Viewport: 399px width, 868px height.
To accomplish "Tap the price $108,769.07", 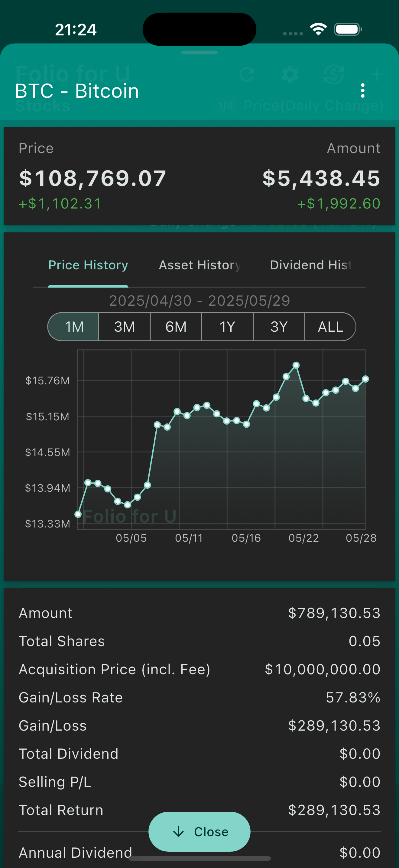I will pos(92,178).
